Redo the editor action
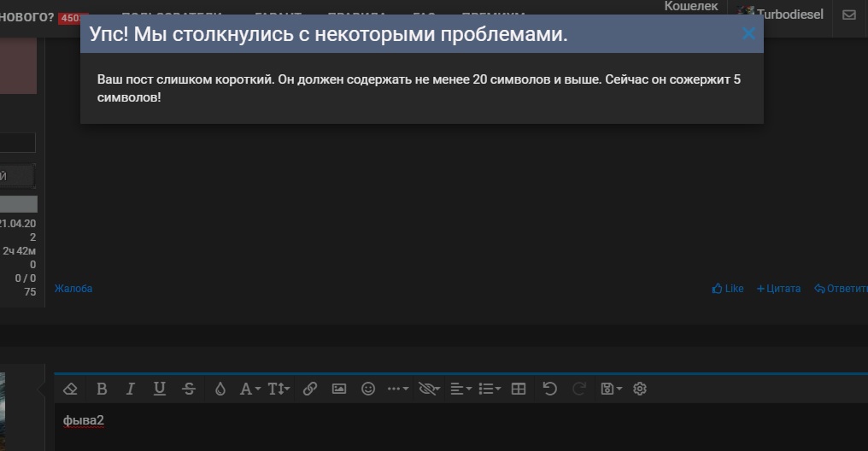868x451 pixels. (x=579, y=389)
